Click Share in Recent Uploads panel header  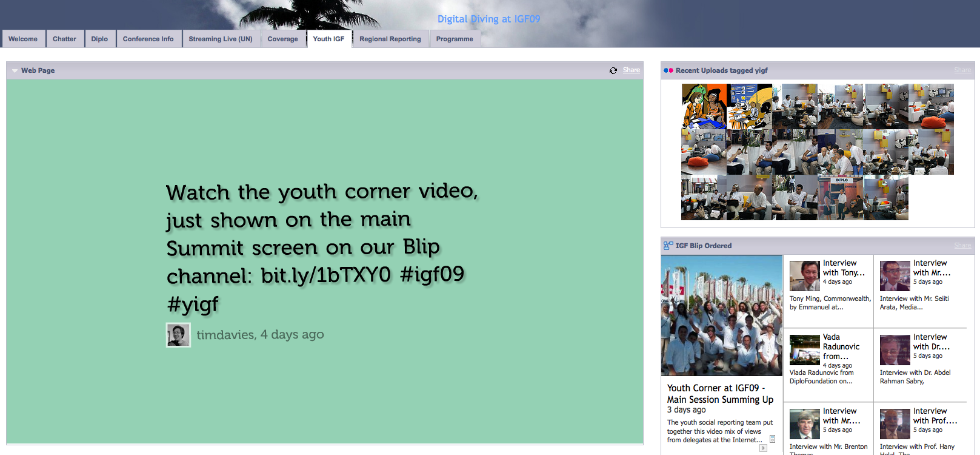[962, 70]
